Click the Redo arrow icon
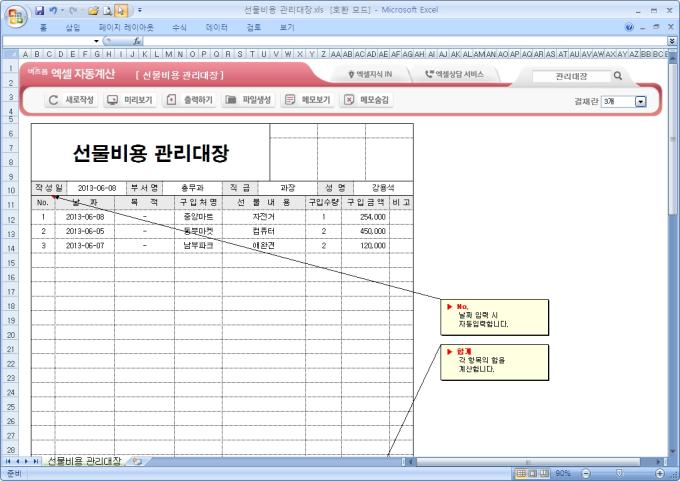The width and height of the screenshot is (680, 481). point(73,10)
